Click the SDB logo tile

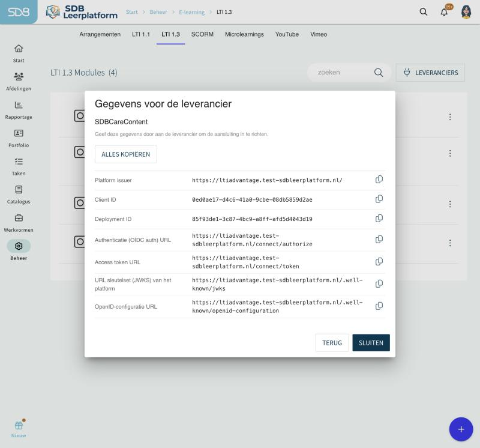19,12
